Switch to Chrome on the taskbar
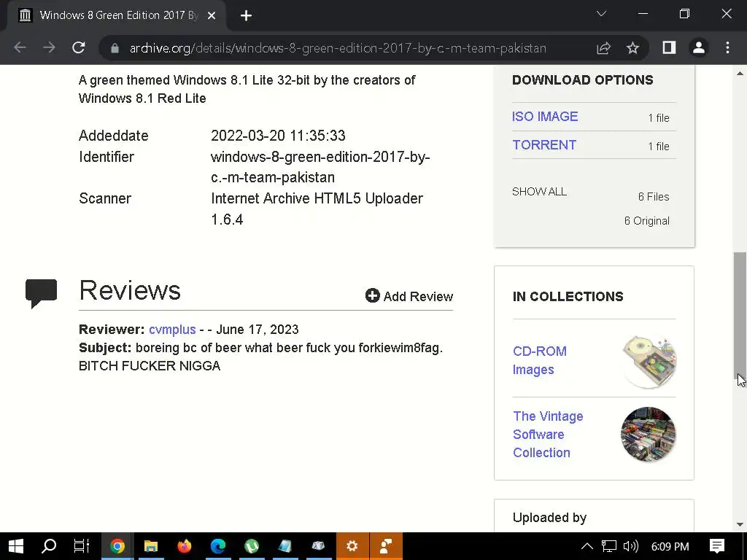This screenshot has height=560, width=747. click(117, 546)
